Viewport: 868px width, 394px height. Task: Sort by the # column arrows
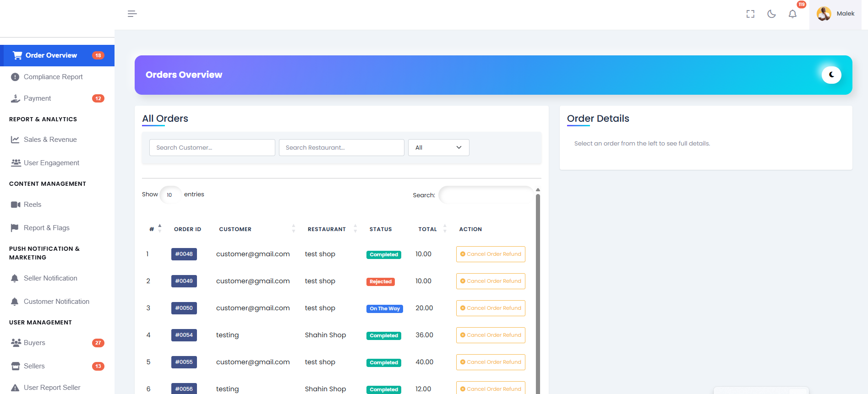[x=159, y=228]
